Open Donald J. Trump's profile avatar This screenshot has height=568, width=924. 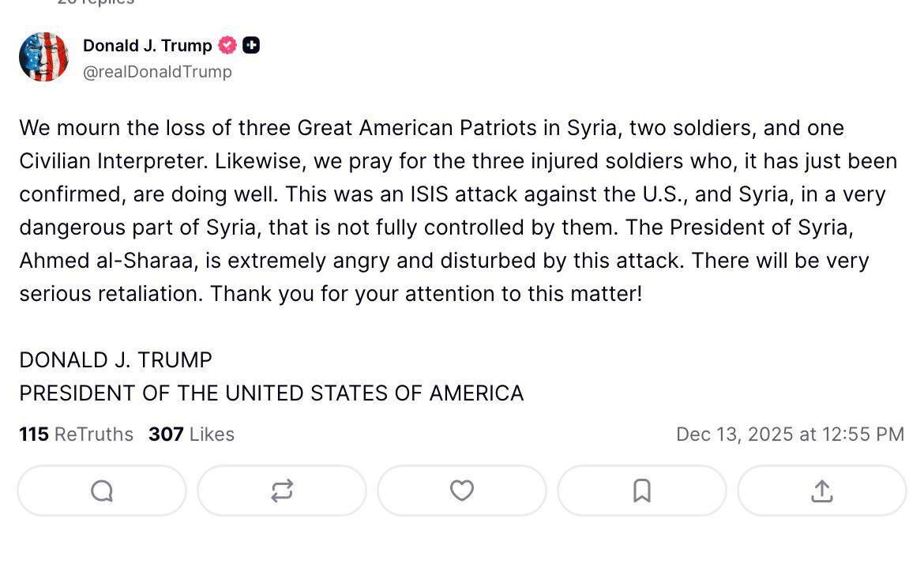[x=43, y=57]
